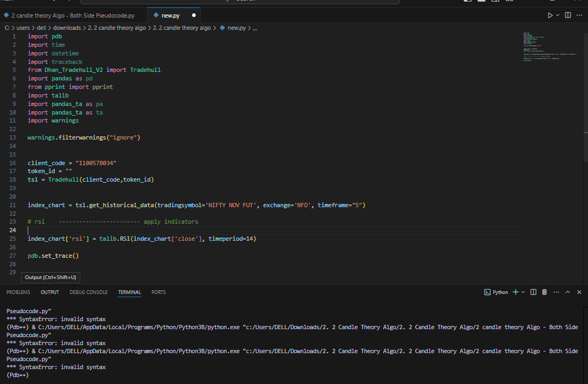Switch to the PORTS tab
The height and width of the screenshot is (384, 588).
pyautogui.click(x=158, y=292)
